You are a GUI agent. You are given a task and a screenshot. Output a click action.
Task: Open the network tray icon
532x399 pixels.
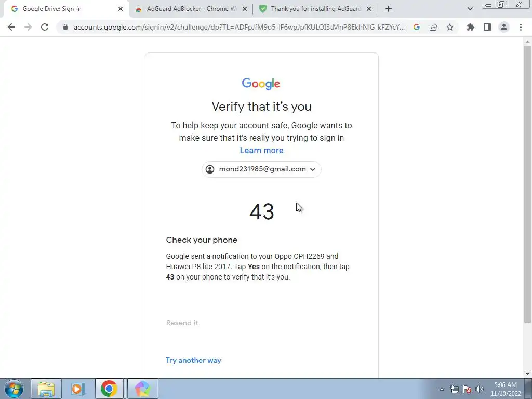click(454, 389)
